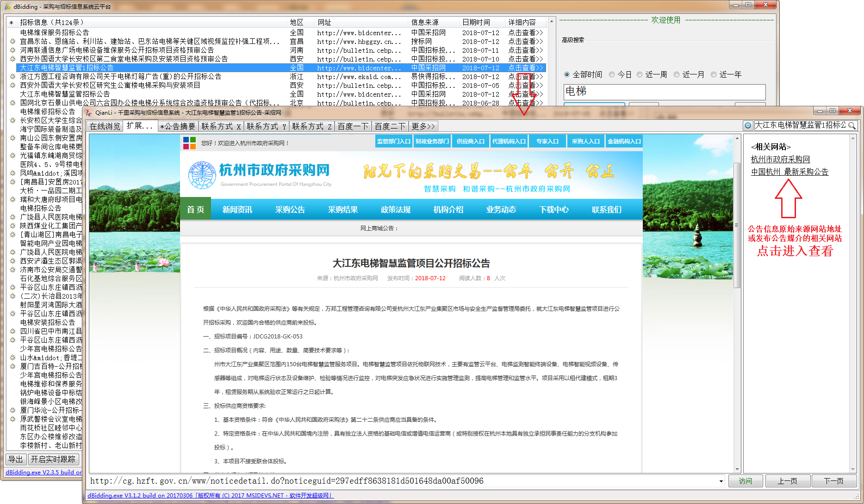The image size is (864, 504).
Task: Click the marker icon beside the 长安校区大学生综合 row
Action: point(12,121)
